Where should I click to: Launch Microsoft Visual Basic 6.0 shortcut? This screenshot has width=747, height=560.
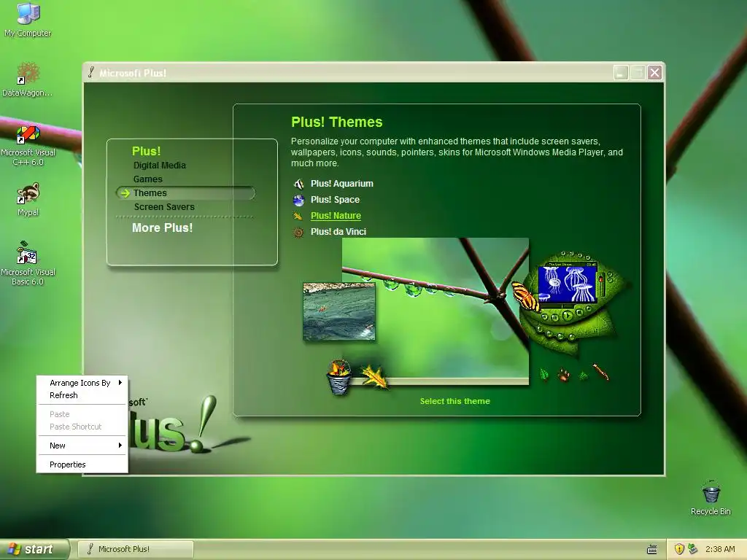28,262
